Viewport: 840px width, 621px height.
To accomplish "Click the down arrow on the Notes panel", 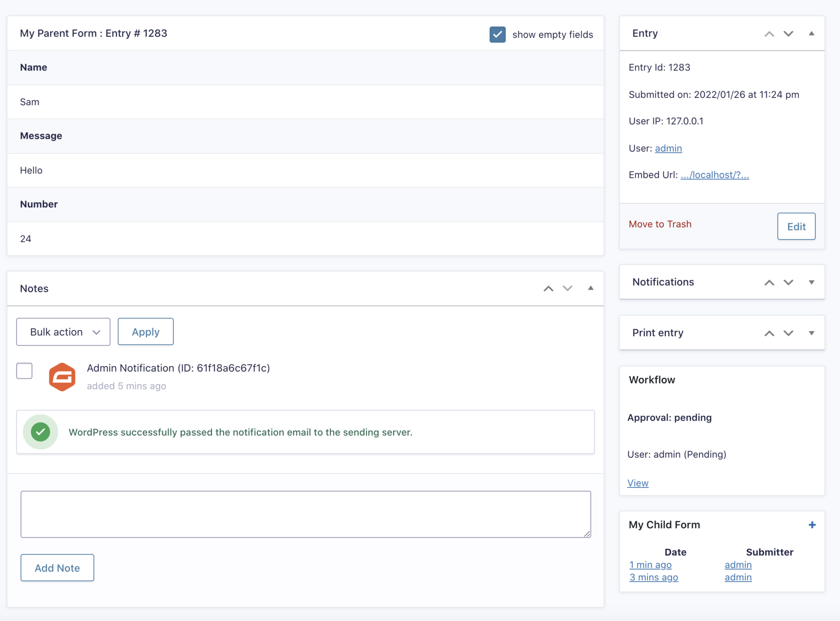I will [x=568, y=289].
